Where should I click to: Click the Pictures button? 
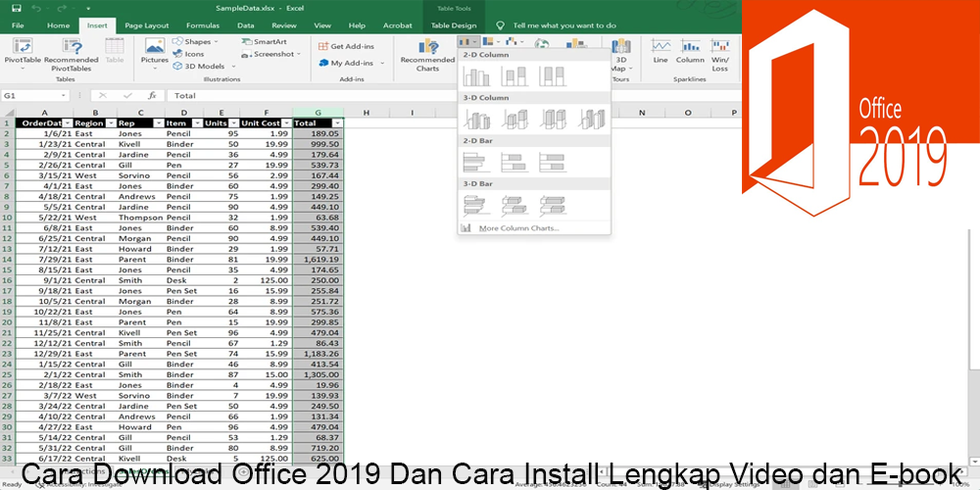pos(155,54)
